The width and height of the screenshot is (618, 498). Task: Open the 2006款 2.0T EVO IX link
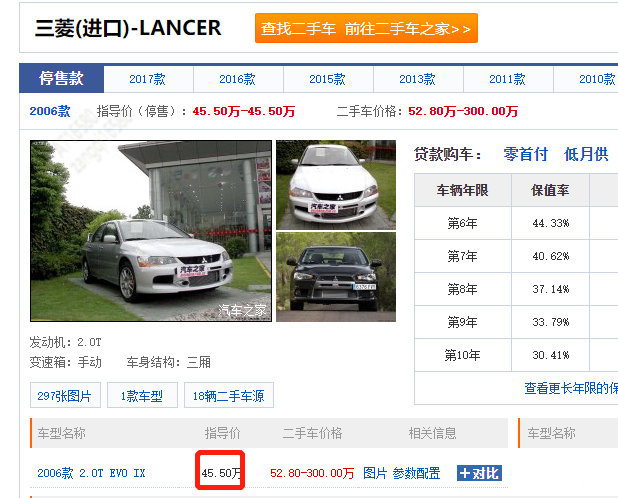coord(91,473)
